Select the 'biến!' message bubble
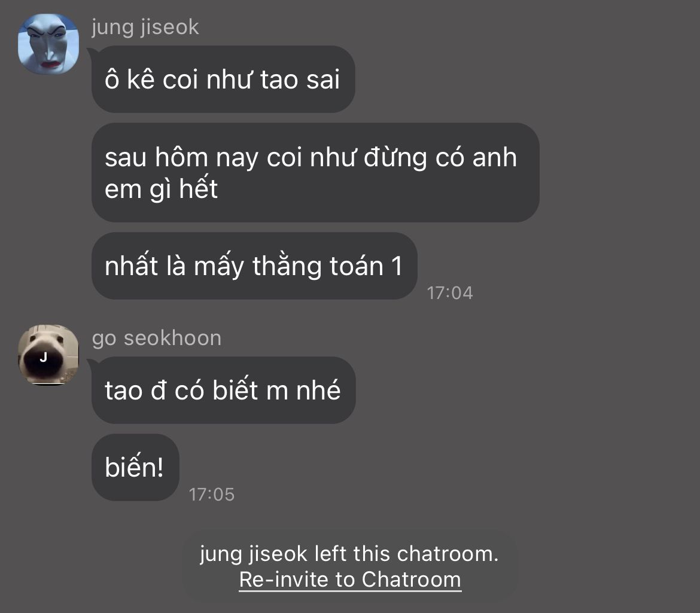Viewport: 700px width, 613px height. 135,467
